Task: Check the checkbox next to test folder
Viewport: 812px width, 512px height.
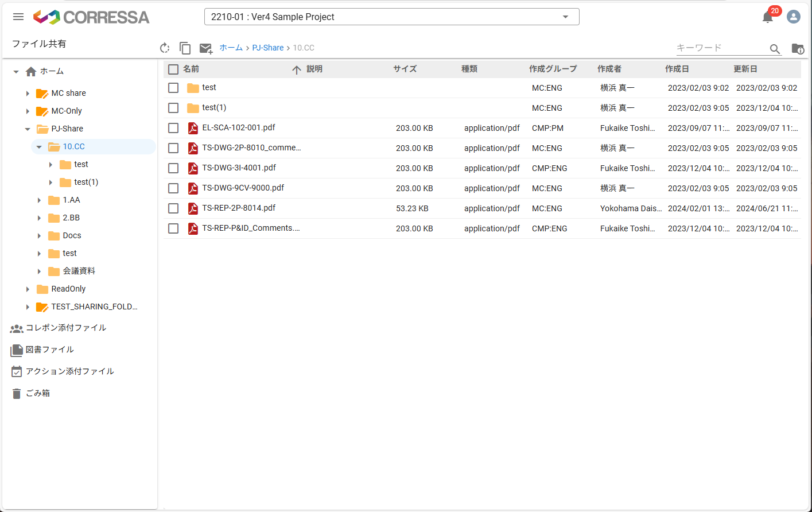Action: pyautogui.click(x=173, y=87)
